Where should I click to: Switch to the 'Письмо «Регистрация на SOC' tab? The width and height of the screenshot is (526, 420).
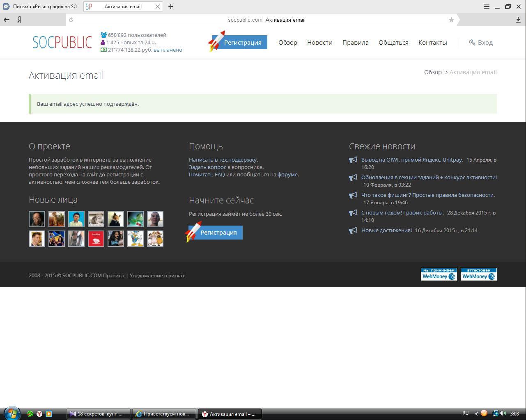tap(40, 7)
